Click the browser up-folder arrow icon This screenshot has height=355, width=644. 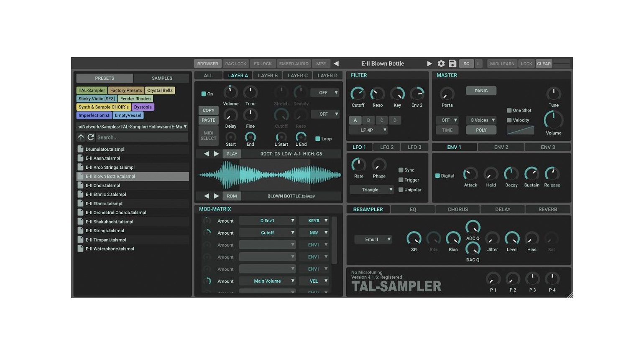(81, 137)
